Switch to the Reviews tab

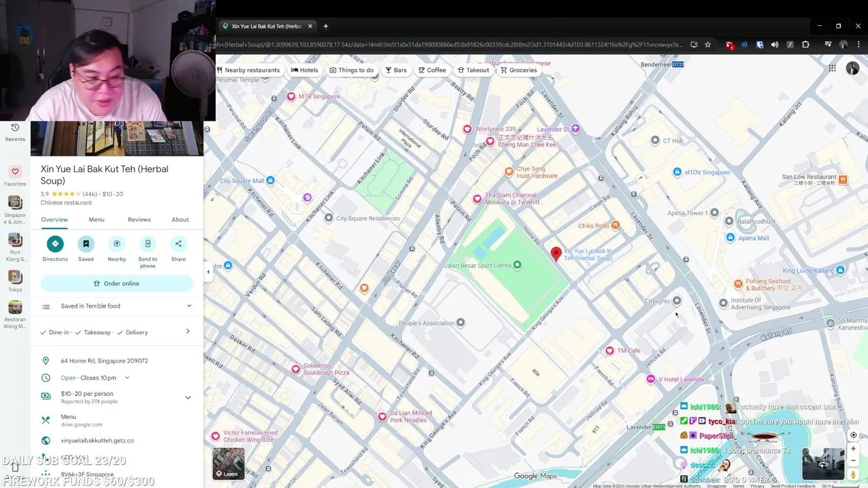(x=139, y=220)
